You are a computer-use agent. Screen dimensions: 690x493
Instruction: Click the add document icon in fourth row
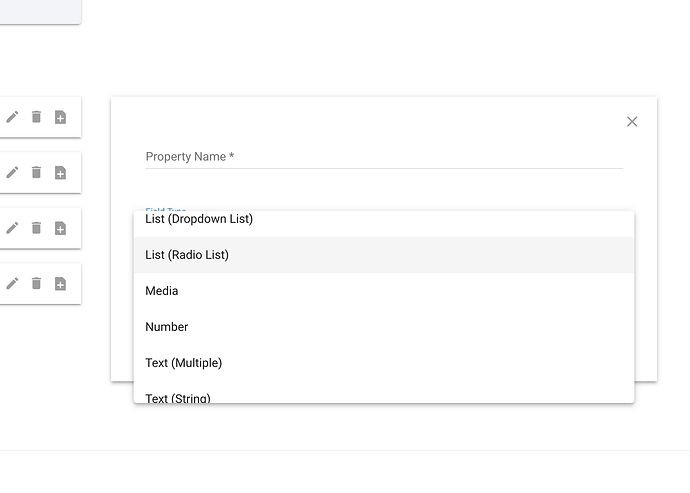[60, 283]
